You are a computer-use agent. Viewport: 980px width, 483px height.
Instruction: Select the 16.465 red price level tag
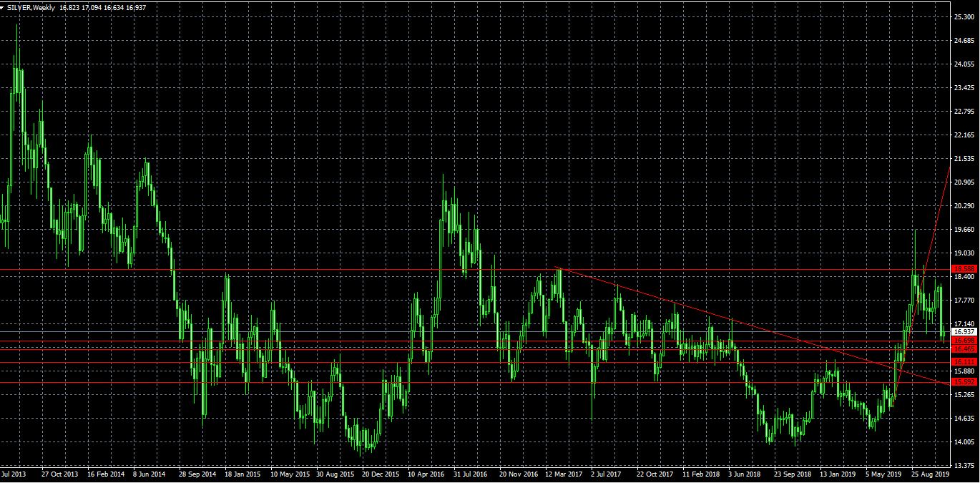[x=964, y=348]
